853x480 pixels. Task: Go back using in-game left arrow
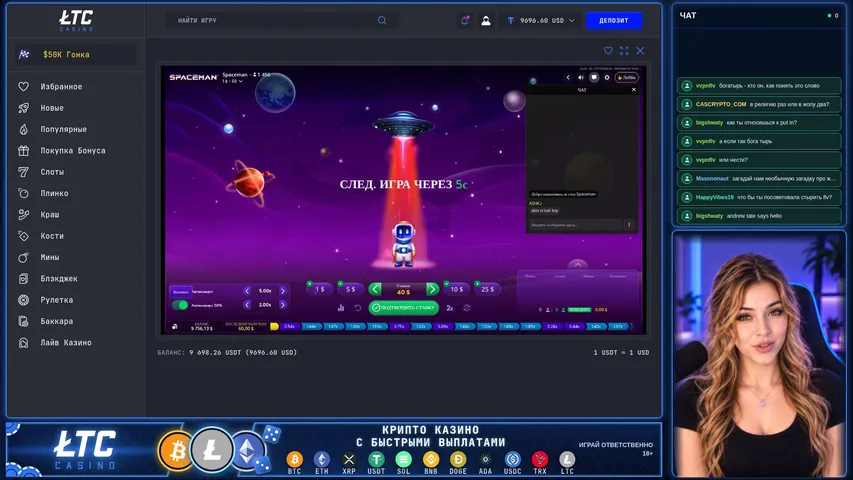[568, 77]
